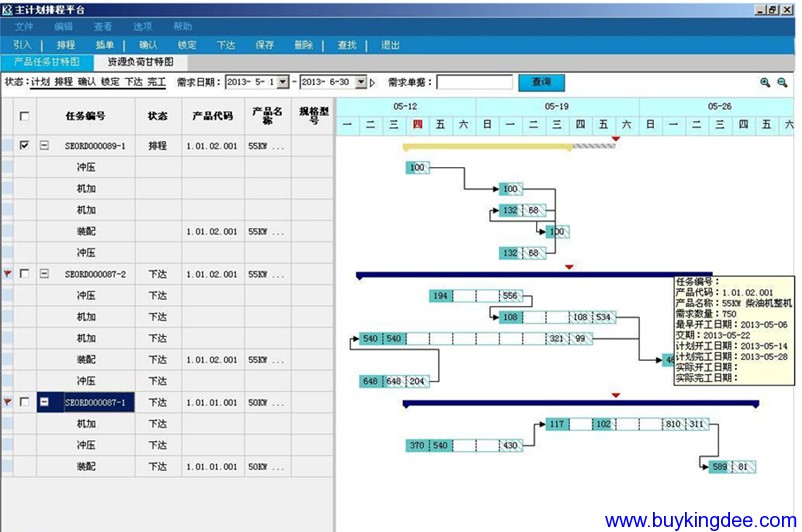Click the yellow summary bar for SEORD000089-1

pos(487,147)
